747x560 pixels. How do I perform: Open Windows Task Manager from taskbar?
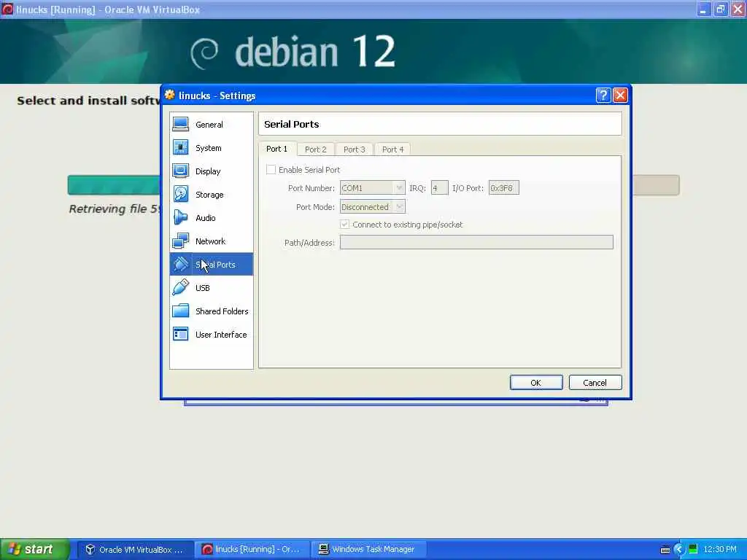368,550
